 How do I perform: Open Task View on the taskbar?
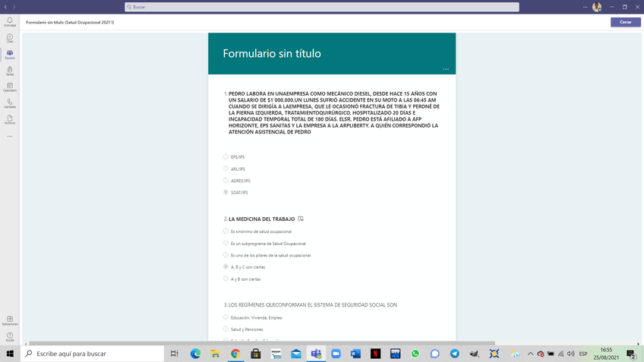(x=174, y=354)
